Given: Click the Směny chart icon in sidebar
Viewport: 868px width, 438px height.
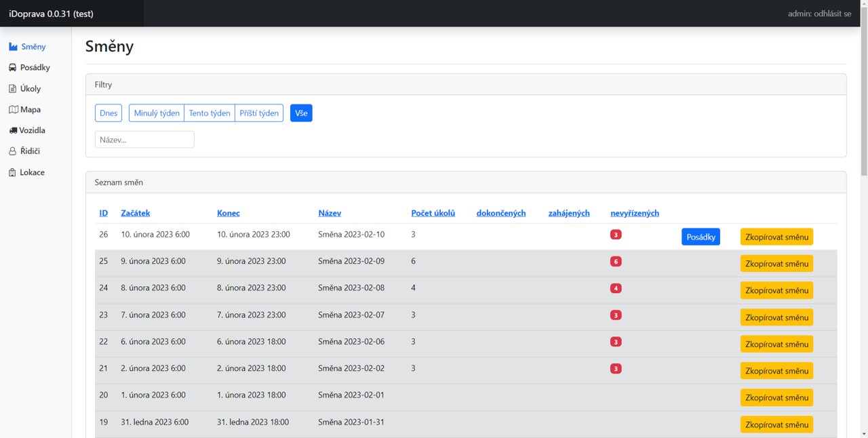Looking at the screenshot, I should point(13,47).
